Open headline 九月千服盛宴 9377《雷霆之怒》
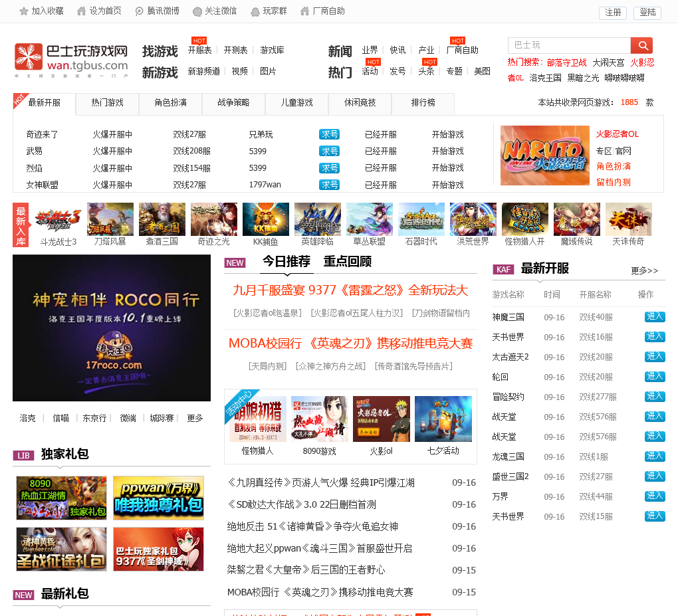 tap(351, 290)
